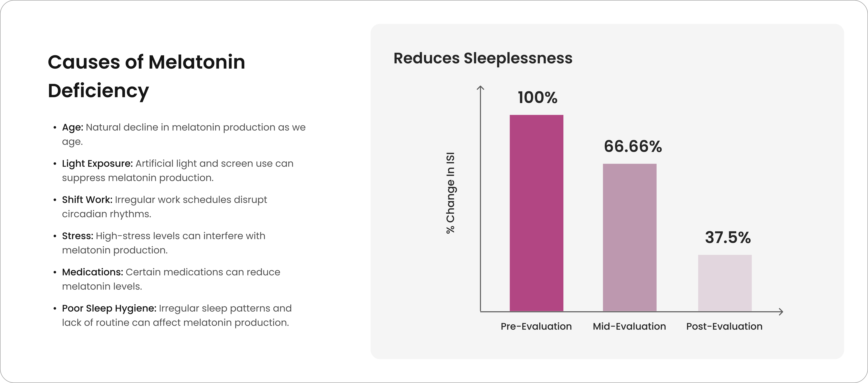868x383 pixels.
Task: Click the Mid-Evaluation axis label
Action: pos(629,326)
